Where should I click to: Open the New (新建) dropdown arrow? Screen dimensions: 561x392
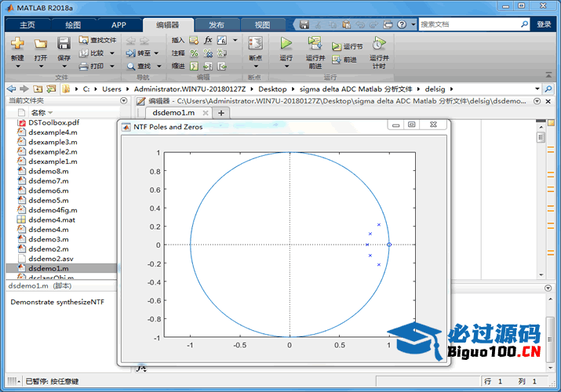pos(17,66)
